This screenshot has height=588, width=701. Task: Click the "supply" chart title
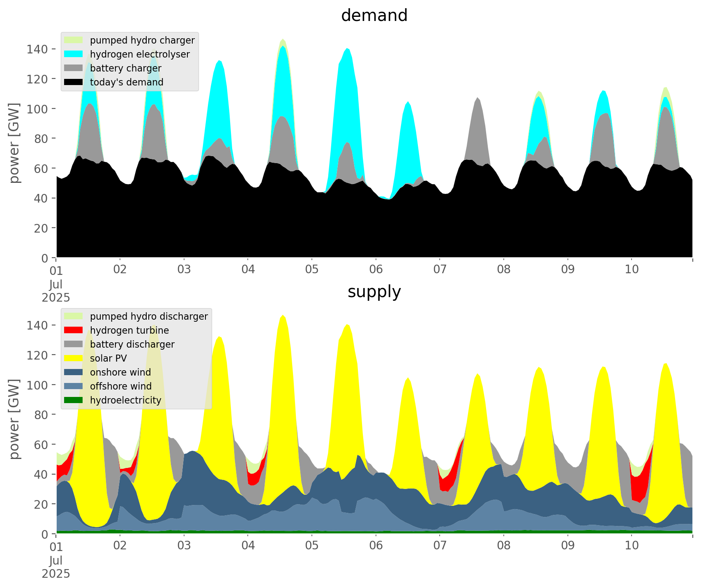pyautogui.click(x=374, y=292)
